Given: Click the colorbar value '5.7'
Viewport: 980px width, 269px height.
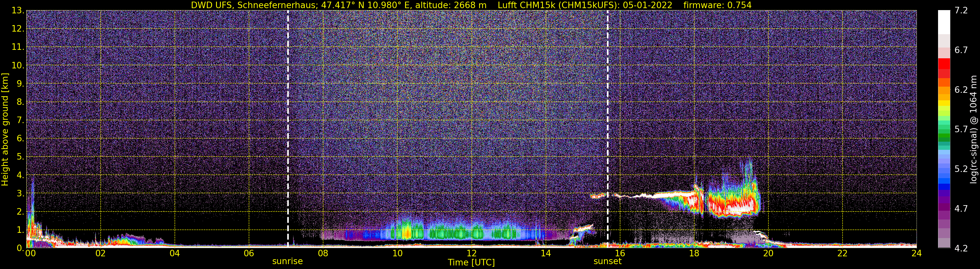Looking at the screenshot, I should tap(961, 130).
